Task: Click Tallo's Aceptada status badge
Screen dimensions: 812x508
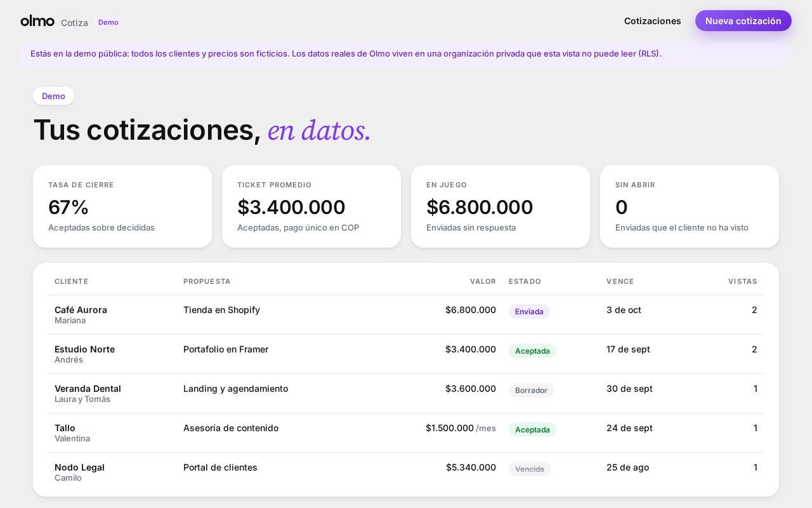Action: pyautogui.click(x=532, y=430)
